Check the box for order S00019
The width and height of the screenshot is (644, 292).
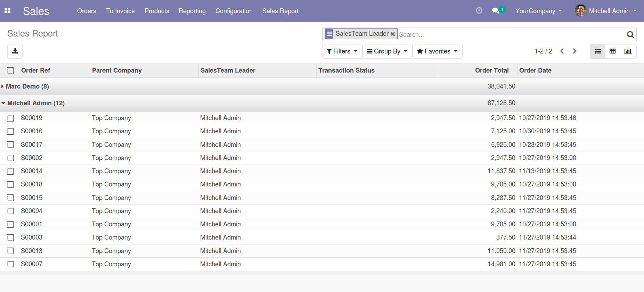coord(10,118)
